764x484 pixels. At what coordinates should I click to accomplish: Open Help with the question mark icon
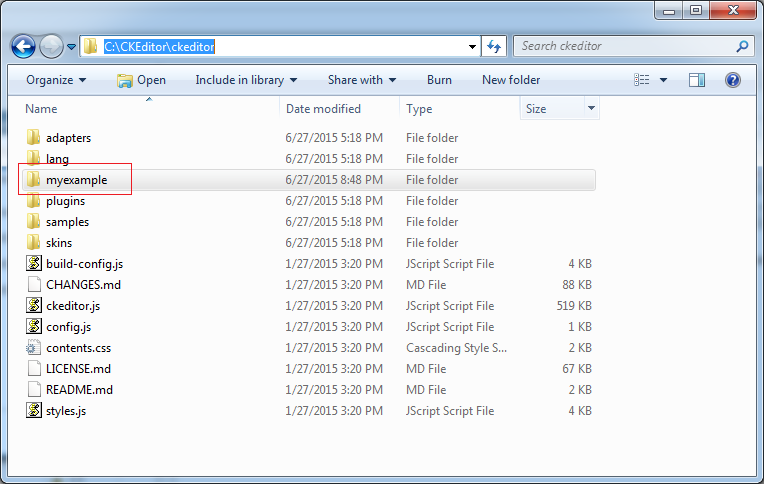732,80
